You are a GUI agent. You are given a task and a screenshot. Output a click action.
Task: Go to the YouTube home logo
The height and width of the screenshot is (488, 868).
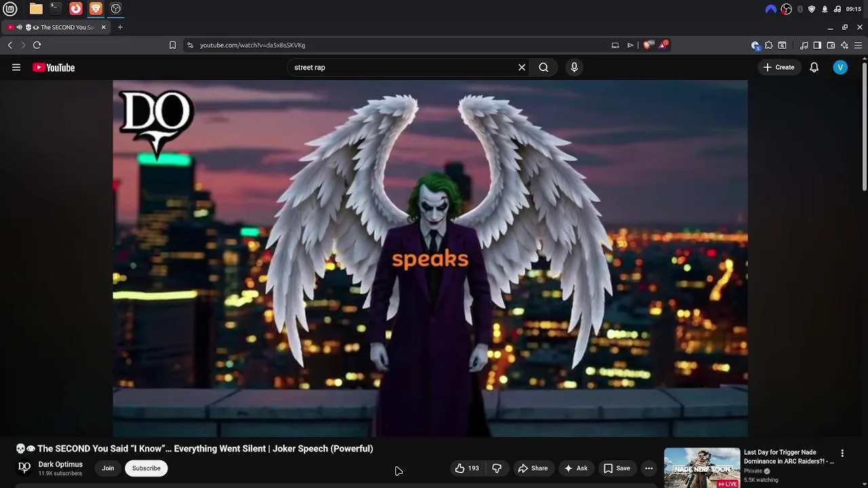(54, 67)
